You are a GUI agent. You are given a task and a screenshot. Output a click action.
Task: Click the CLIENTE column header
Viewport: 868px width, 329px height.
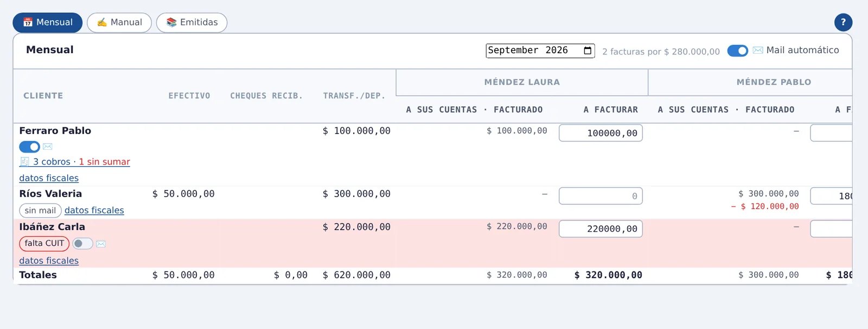tap(43, 96)
